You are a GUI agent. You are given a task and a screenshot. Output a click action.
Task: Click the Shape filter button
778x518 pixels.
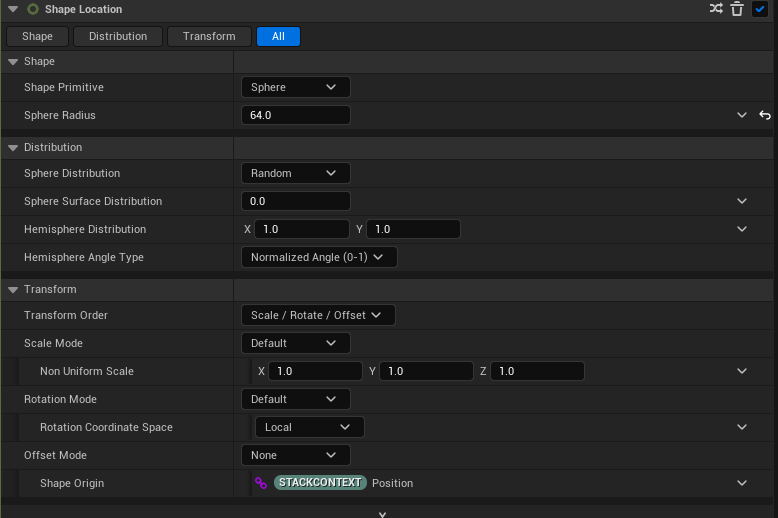point(38,36)
